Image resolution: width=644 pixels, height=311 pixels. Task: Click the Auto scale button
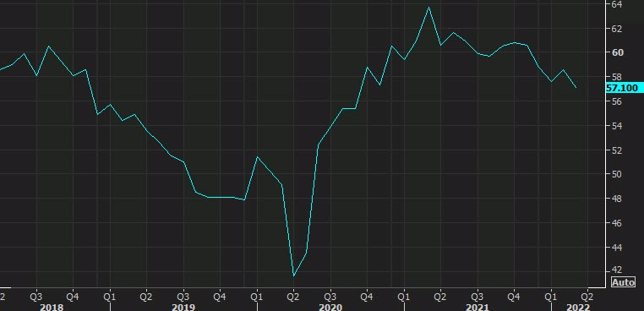623,282
